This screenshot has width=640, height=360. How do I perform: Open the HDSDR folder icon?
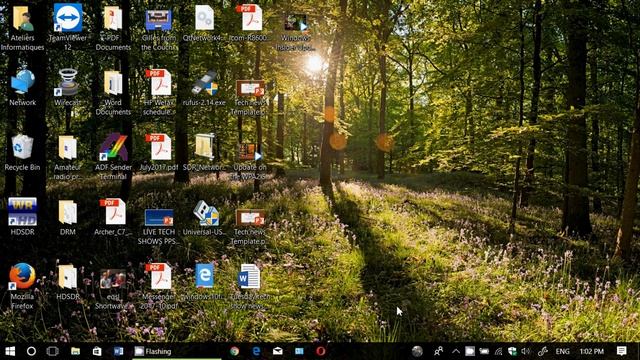coord(68,282)
